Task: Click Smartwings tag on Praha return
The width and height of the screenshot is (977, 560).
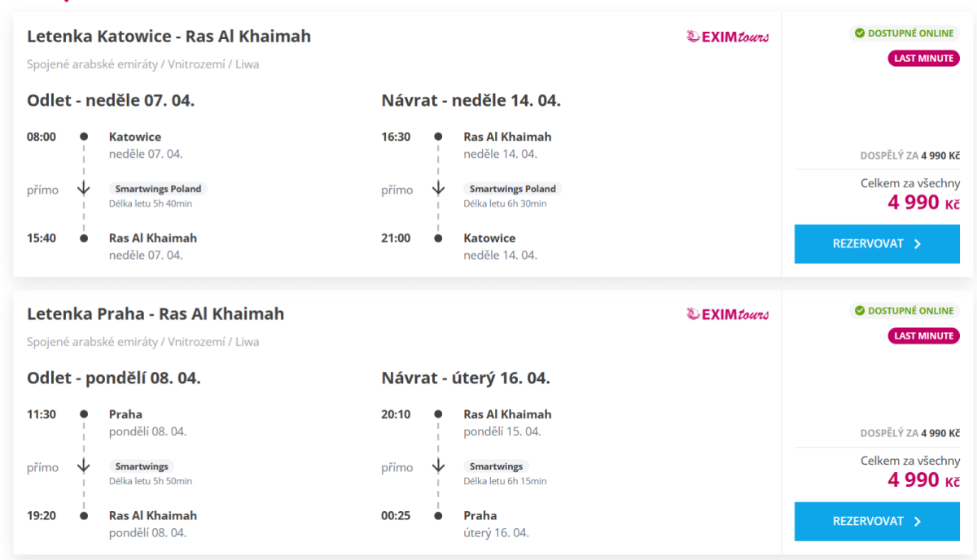Action: coord(496,466)
